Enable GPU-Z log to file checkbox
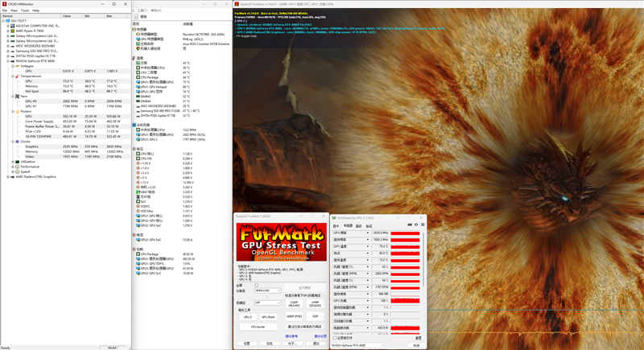The width and height of the screenshot is (644, 350). 335,338
